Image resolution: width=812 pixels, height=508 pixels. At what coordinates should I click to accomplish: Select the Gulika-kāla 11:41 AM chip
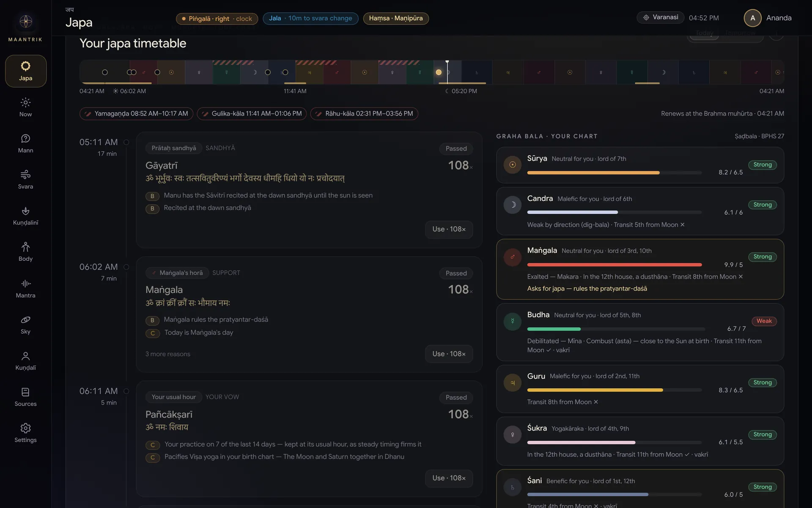coord(252,114)
